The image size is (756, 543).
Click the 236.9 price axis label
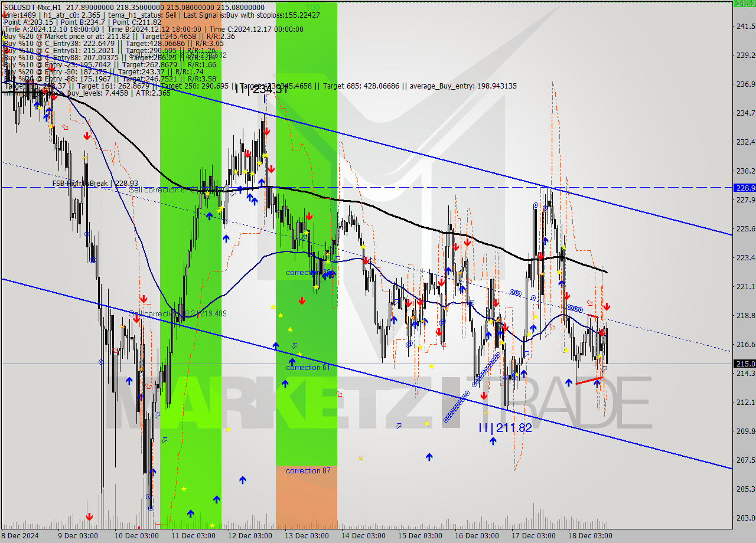point(745,84)
